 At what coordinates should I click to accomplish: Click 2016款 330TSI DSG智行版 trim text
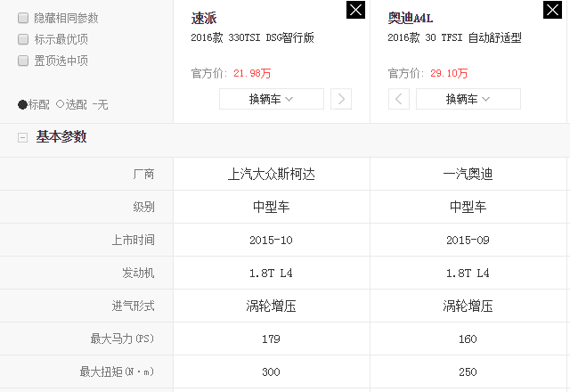click(x=252, y=37)
